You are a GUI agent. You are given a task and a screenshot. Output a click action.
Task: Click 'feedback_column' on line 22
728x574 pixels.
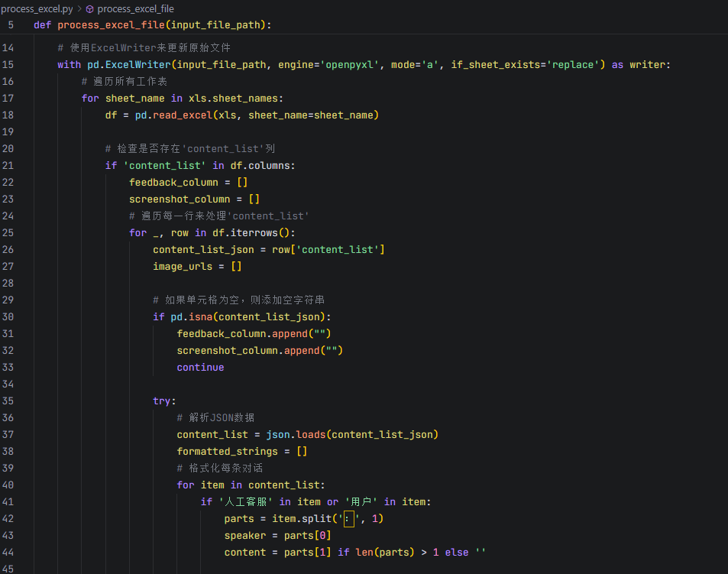pos(173,183)
